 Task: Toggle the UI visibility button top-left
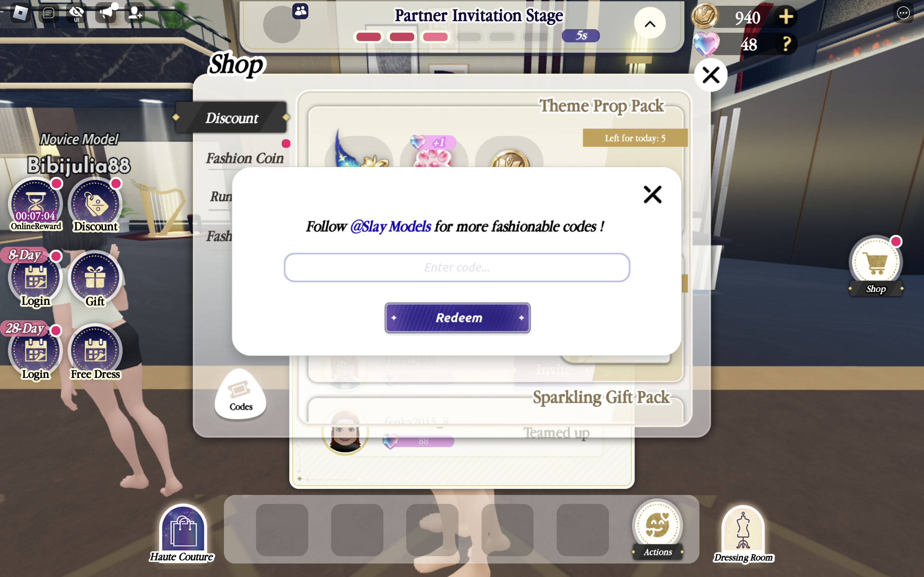click(x=76, y=14)
